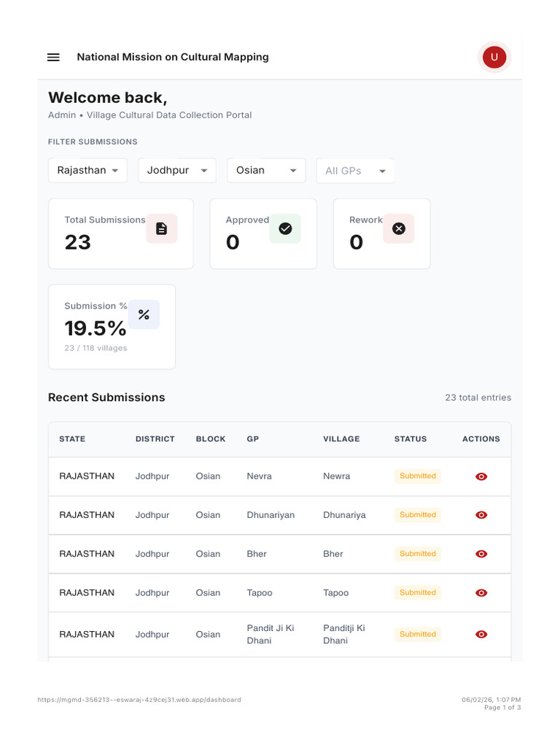The height and width of the screenshot is (747, 560).
Task: Click Submitted badge in Dhunariya row
Action: [418, 515]
